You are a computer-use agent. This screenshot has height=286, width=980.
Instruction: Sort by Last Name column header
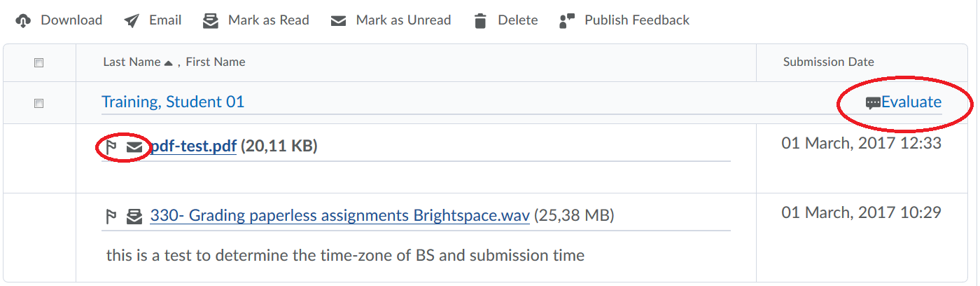pos(132,62)
